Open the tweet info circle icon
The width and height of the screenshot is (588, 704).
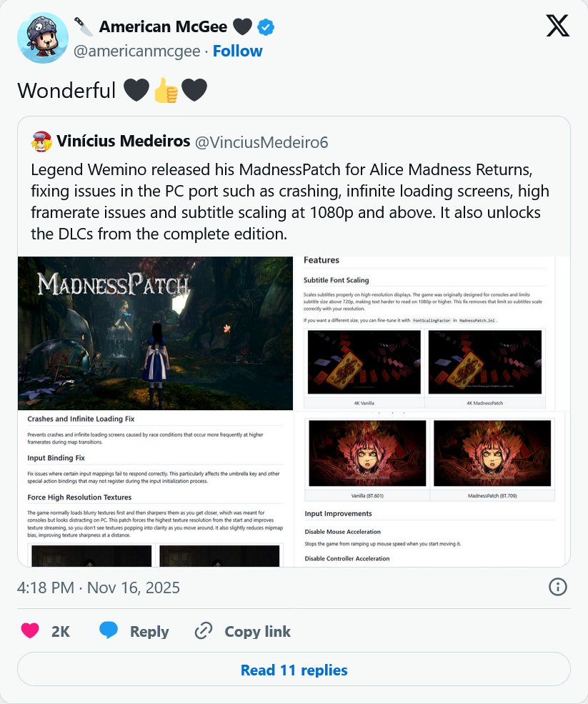tap(558, 587)
